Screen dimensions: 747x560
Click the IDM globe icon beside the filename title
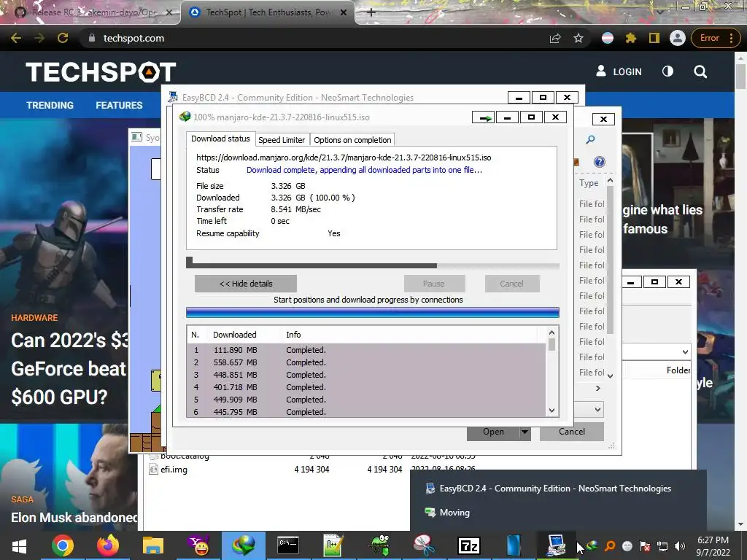[185, 117]
